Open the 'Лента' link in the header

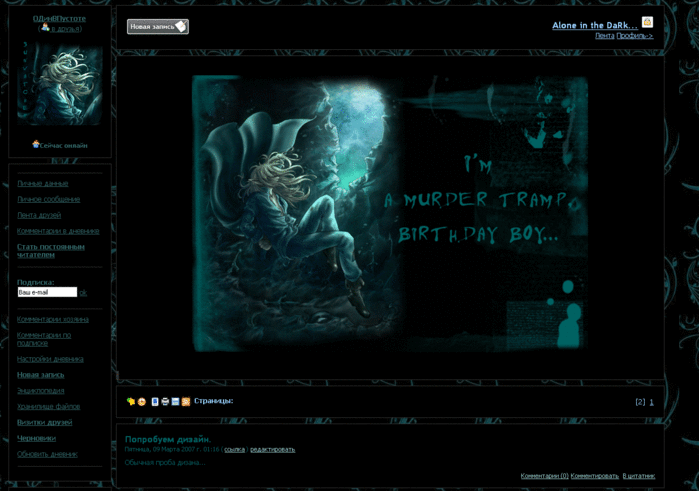pos(604,36)
